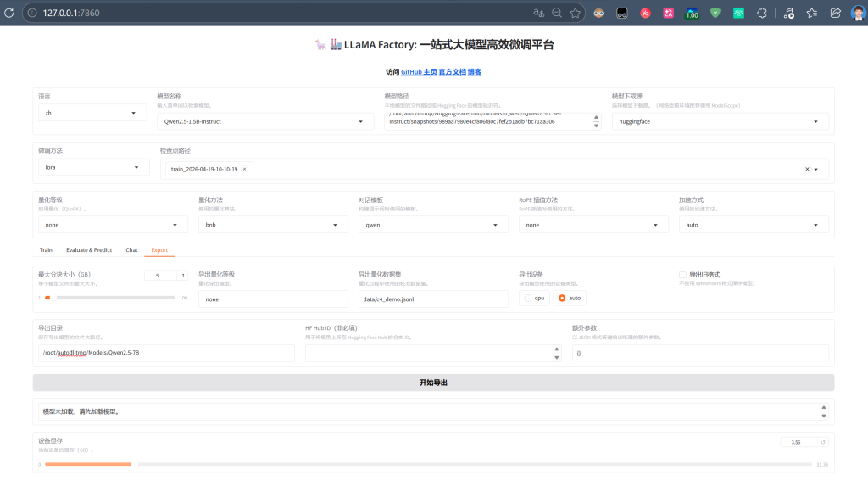
Task: Open the 加速方式 auto dropdown
Action: point(754,225)
